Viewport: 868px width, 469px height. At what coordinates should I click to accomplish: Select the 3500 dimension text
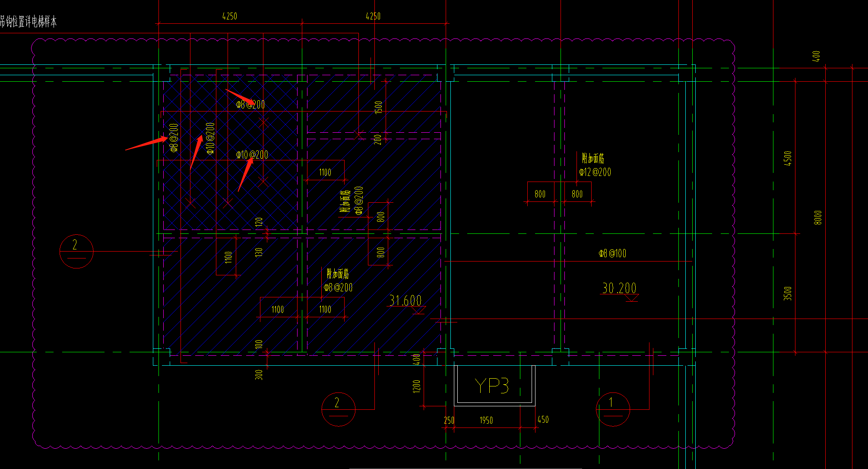tap(788, 293)
